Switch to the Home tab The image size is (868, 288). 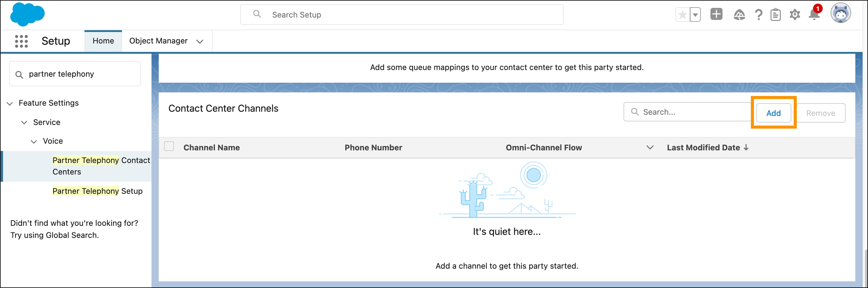click(103, 41)
